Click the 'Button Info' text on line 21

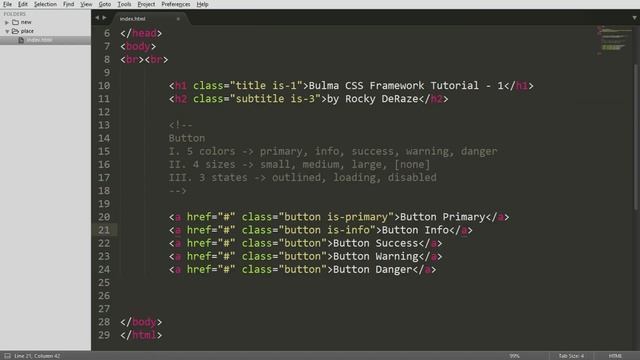point(415,230)
